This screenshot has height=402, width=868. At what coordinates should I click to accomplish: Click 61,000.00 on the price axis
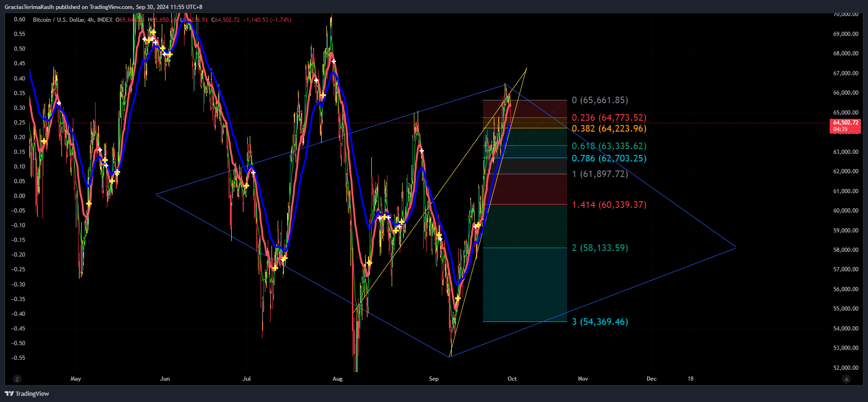tap(846, 191)
